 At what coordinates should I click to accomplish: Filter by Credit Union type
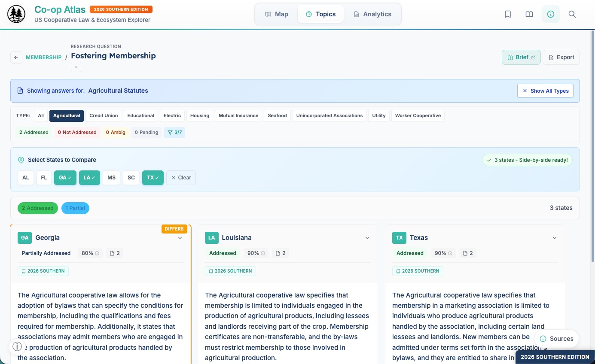[x=104, y=115]
